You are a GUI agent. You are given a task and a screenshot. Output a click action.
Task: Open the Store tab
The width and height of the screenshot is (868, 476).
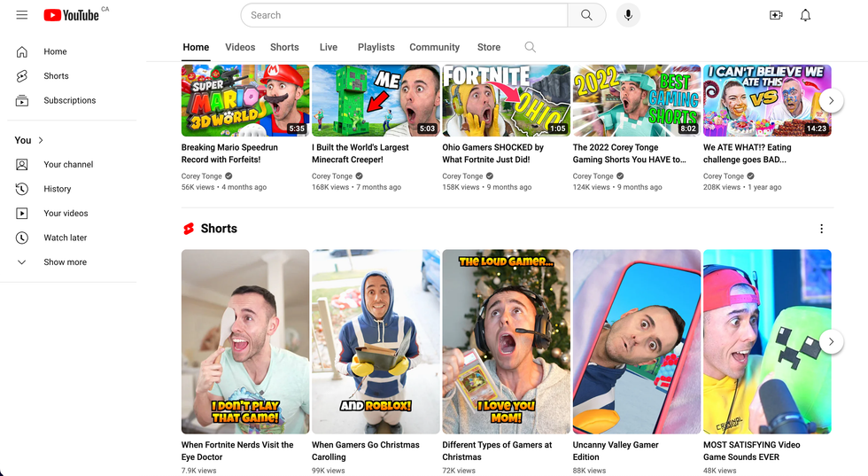coord(489,47)
